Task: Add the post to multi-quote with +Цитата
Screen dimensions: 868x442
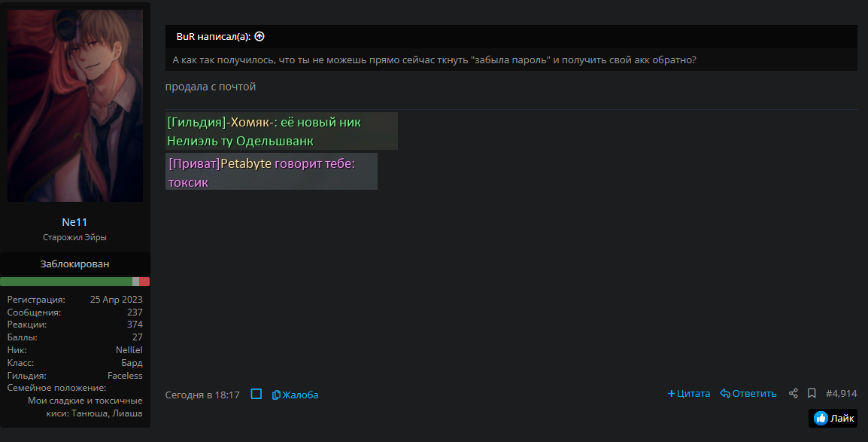Action: click(x=688, y=394)
